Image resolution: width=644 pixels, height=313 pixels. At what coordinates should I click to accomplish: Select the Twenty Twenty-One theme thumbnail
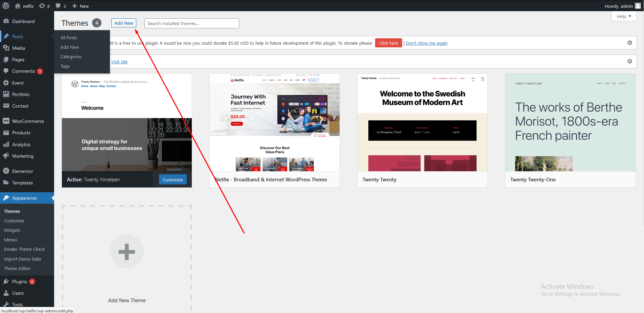click(x=570, y=122)
